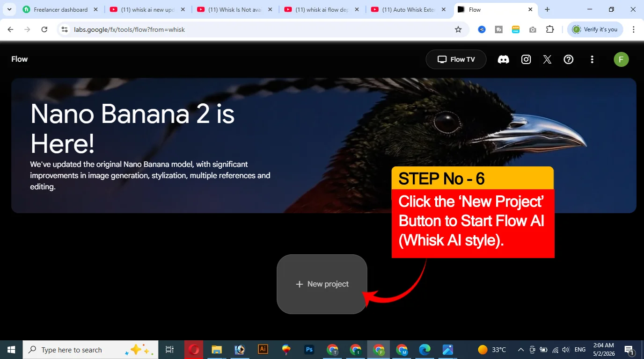Switch to the whisk ai flow YouTube tab

point(322,9)
